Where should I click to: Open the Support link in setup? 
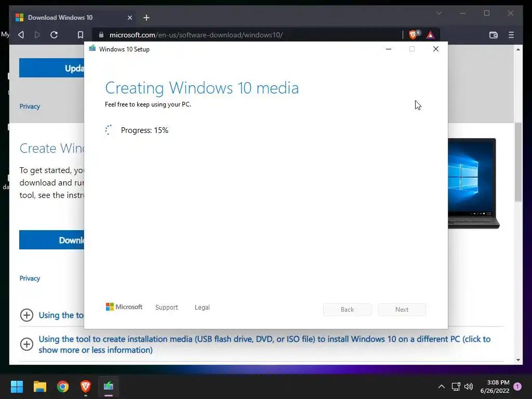pos(167,308)
